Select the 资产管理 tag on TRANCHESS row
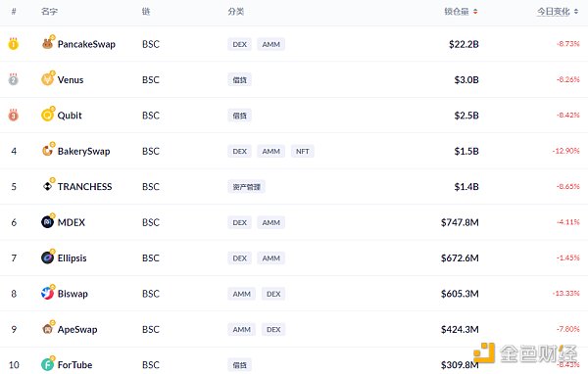 click(x=246, y=187)
